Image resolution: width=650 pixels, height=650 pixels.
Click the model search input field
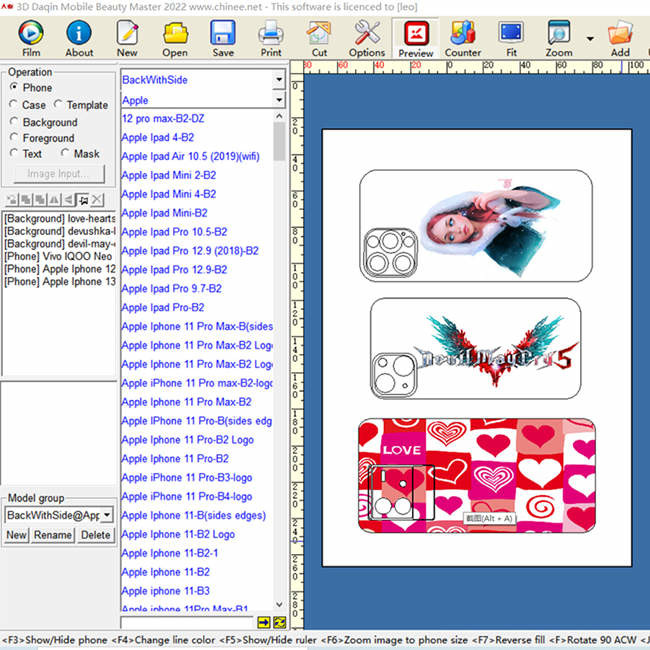tap(187, 622)
